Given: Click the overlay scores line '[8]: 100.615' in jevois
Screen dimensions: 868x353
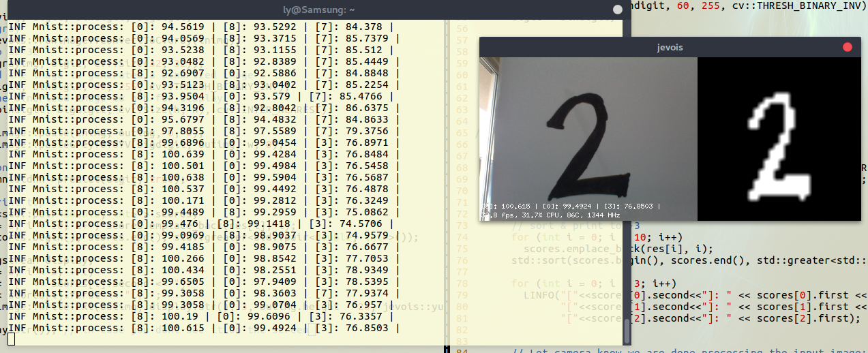Looking at the screenshot, I should coord(570,206).
